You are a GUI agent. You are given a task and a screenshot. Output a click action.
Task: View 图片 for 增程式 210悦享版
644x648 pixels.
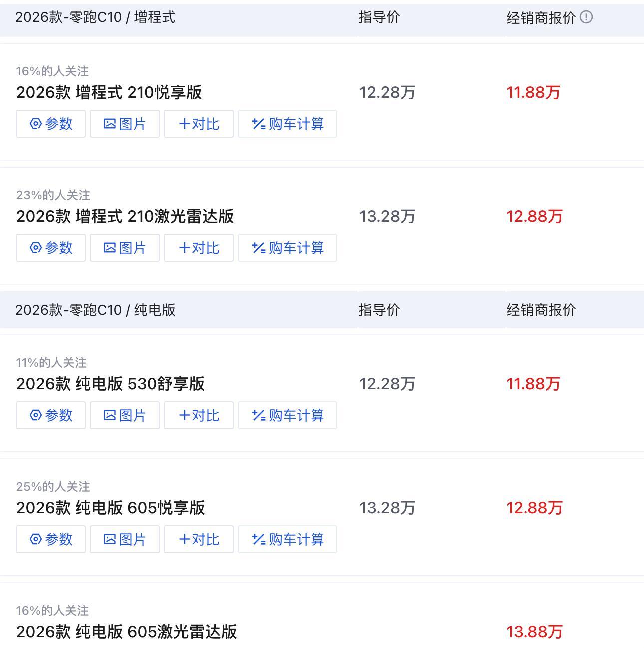click(x=125, y=124)
